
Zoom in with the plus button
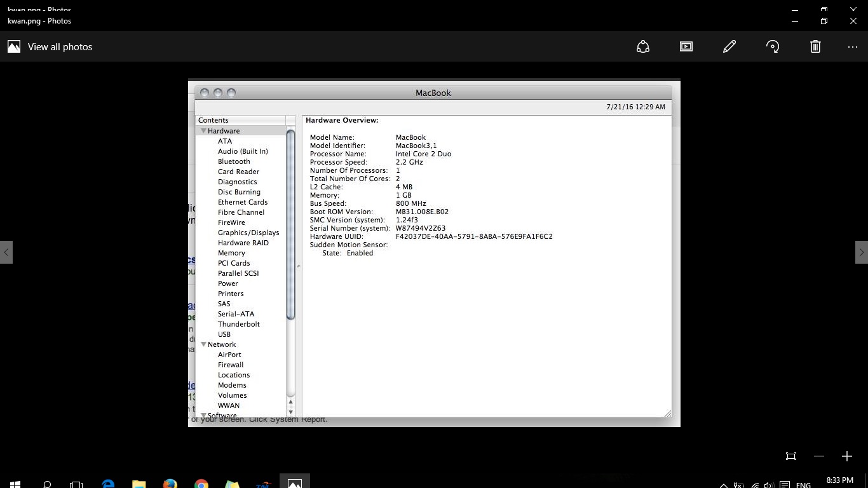846,456
